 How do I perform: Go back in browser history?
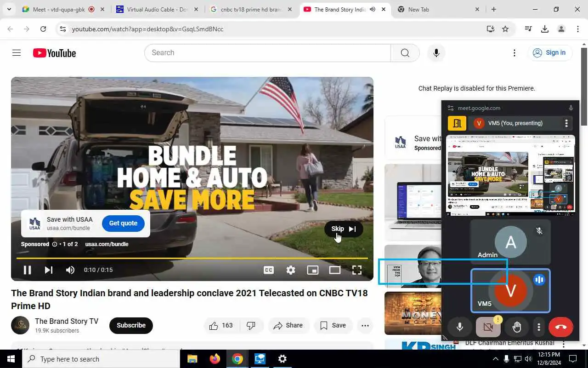(x=10, y=29)
